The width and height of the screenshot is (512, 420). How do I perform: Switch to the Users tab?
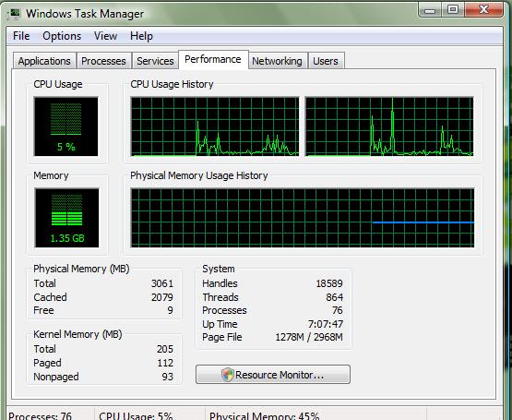pyautogui.click(x=326, y=61)
